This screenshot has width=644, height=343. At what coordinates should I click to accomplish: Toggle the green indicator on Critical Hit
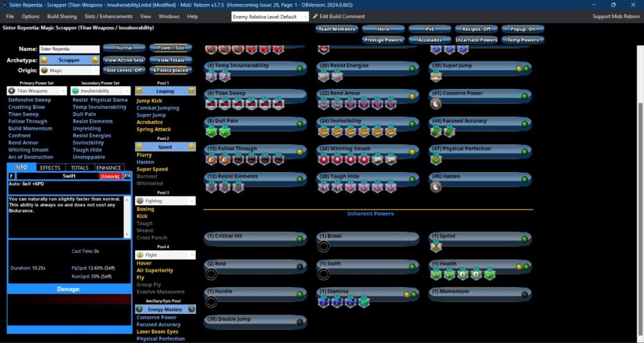(300, 239)
